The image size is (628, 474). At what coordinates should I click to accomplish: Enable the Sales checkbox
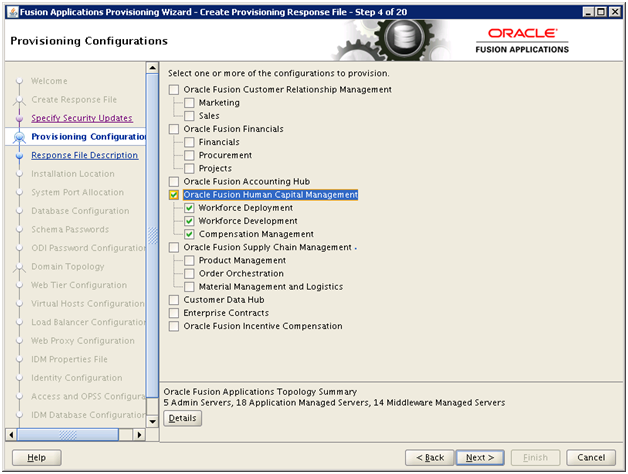click(x=189, y=116)
